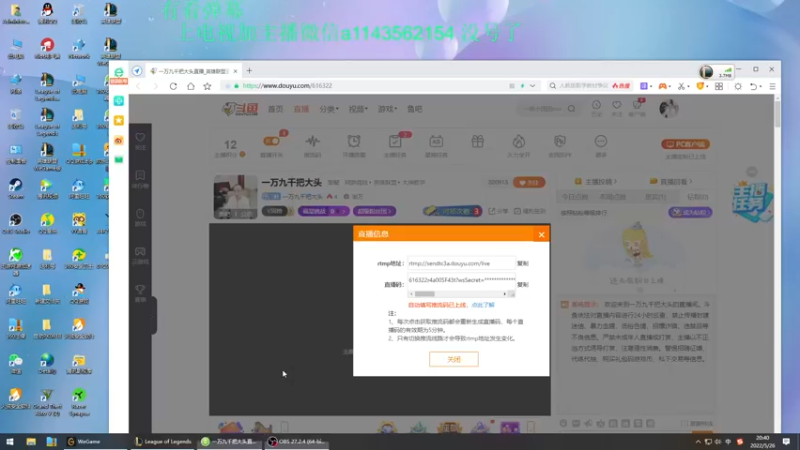The width and height of the screenshot is (800, 450).
Task: Open the anchor tasks checklist icon
Action: click(x=395, y=141)
